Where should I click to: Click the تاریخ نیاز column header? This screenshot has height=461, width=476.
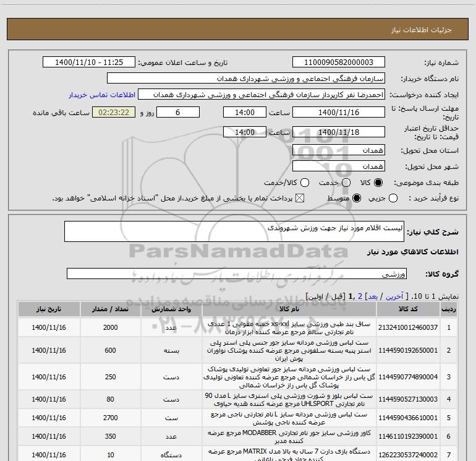tap(49, 309)
